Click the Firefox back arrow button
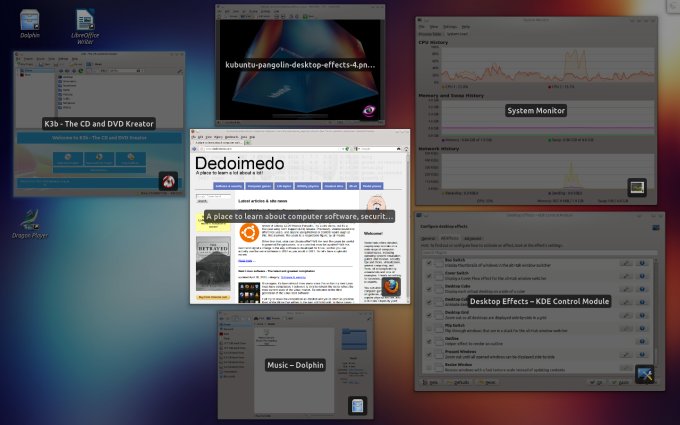Image resolution: width=680 pixels, height=425 pixels. tap(194, 149)
